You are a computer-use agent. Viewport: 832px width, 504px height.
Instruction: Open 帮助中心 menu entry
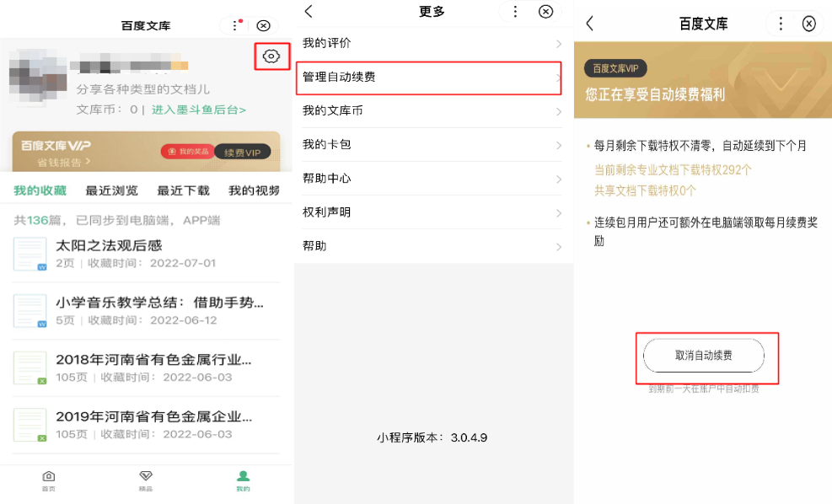coord(432,179)
